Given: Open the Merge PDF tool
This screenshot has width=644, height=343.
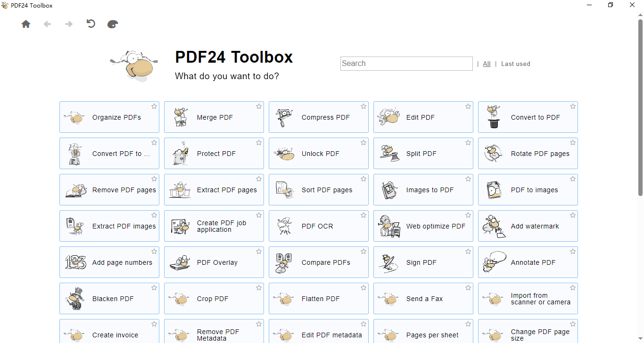Looking at the screenshot, I should 214,117.
